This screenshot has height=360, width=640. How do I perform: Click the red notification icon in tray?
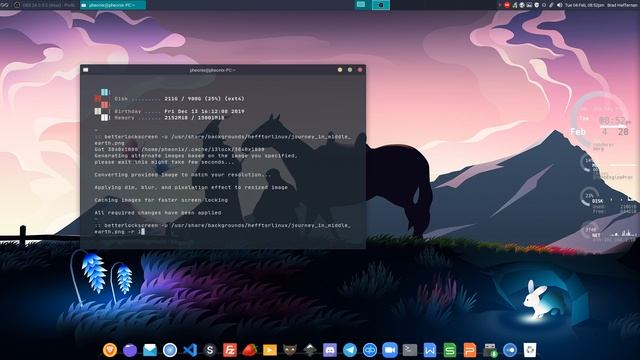point(507,5)
